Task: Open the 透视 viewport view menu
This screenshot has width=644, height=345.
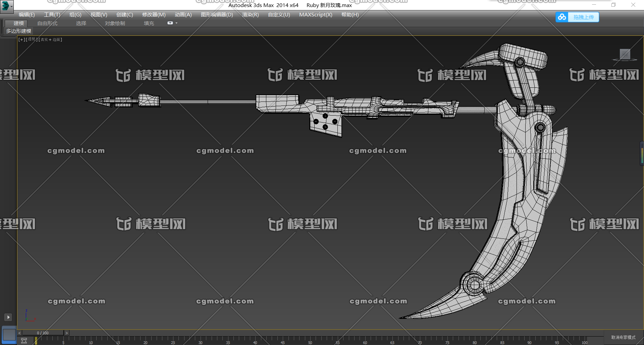Action: (x=32, y=40)
